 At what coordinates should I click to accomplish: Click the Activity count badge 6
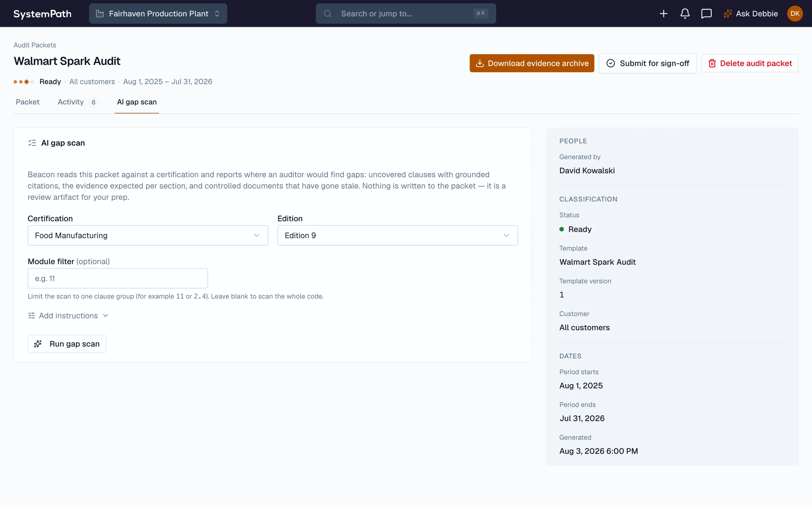point(94,102)
